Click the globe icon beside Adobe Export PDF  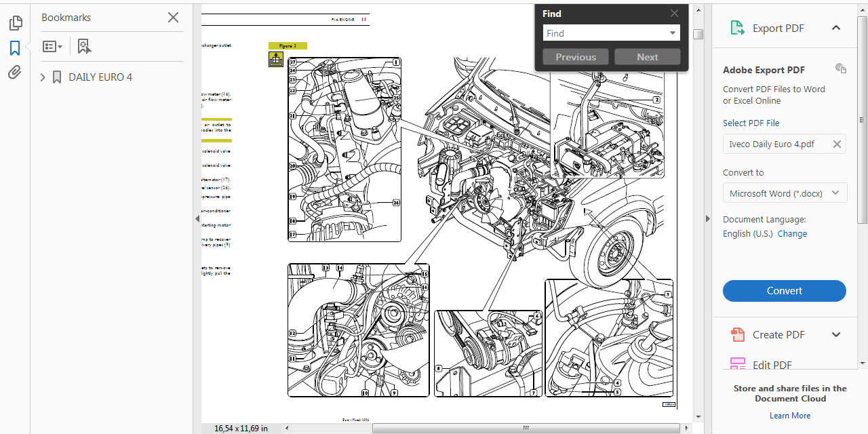click(x=840, y=68)
